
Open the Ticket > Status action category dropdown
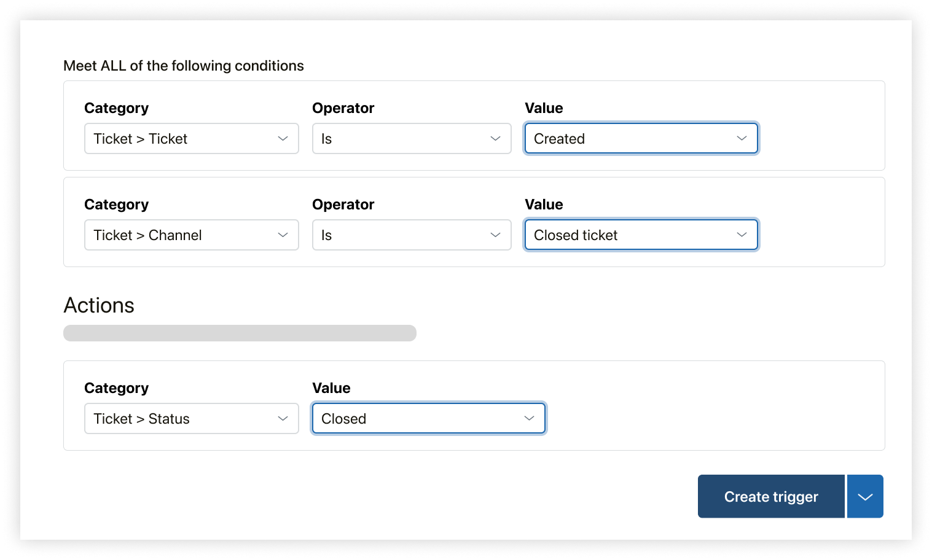tap(184, 419)
